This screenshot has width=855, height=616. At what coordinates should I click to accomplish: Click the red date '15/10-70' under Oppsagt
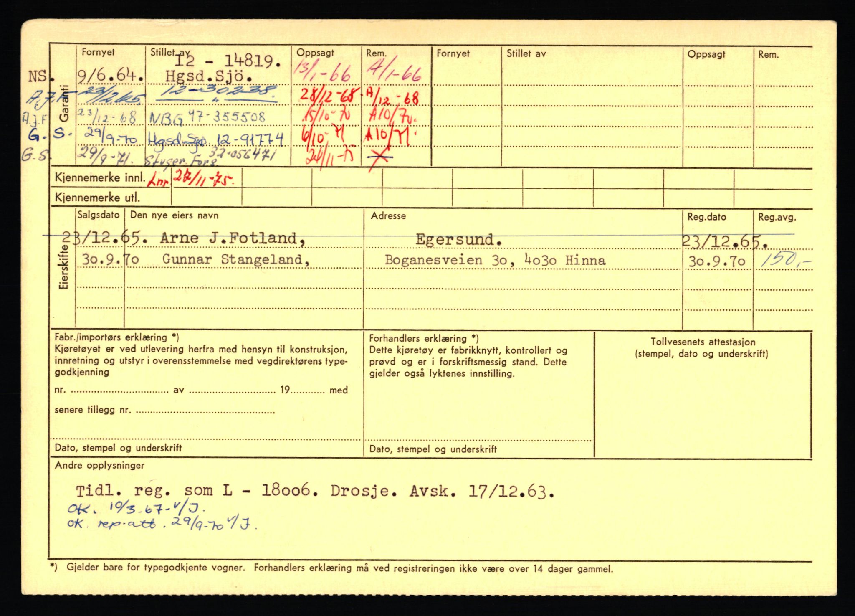[327, 115]
